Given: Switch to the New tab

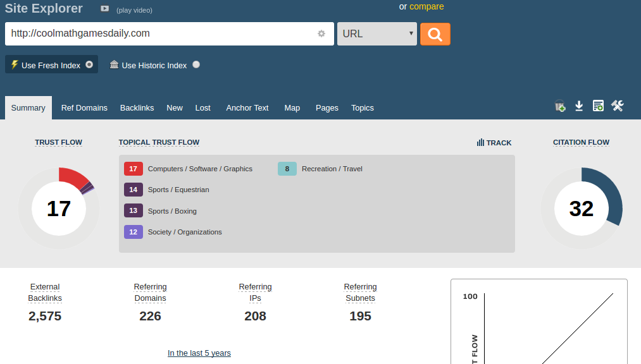Looking at the screenshot, I should [175, 107].
